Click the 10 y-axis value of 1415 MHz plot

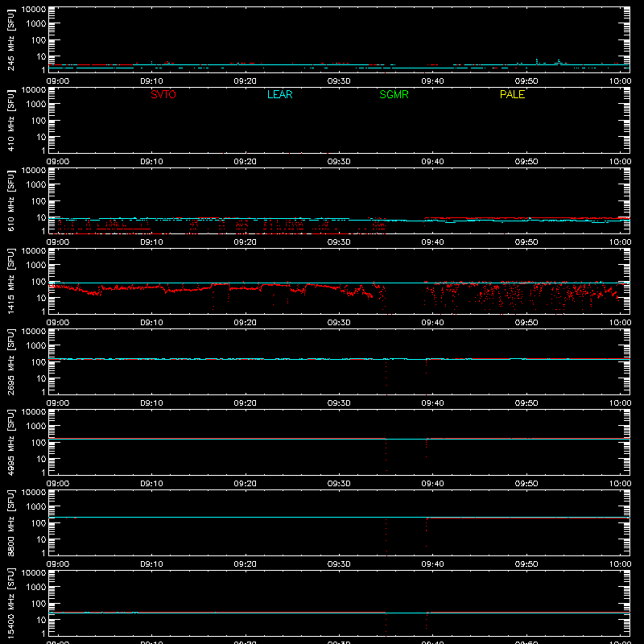click(41, 298)
